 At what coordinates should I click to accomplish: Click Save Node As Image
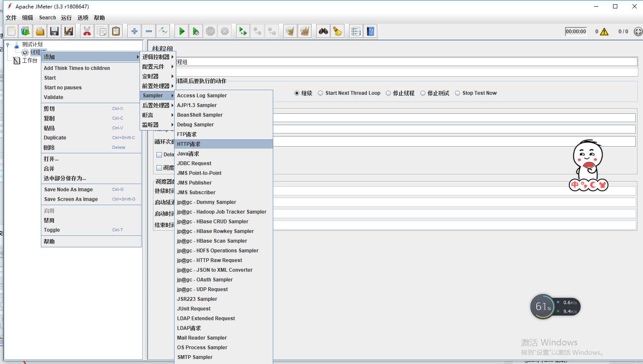click(91, 190)
